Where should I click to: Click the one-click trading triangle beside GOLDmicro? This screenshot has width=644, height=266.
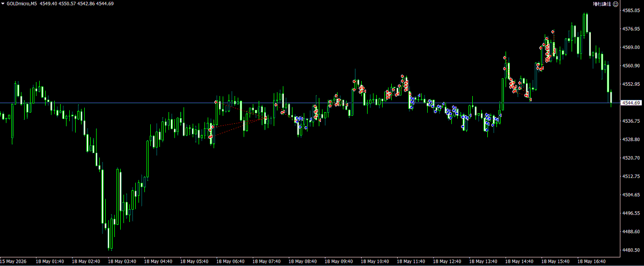(x=3, y=4)
